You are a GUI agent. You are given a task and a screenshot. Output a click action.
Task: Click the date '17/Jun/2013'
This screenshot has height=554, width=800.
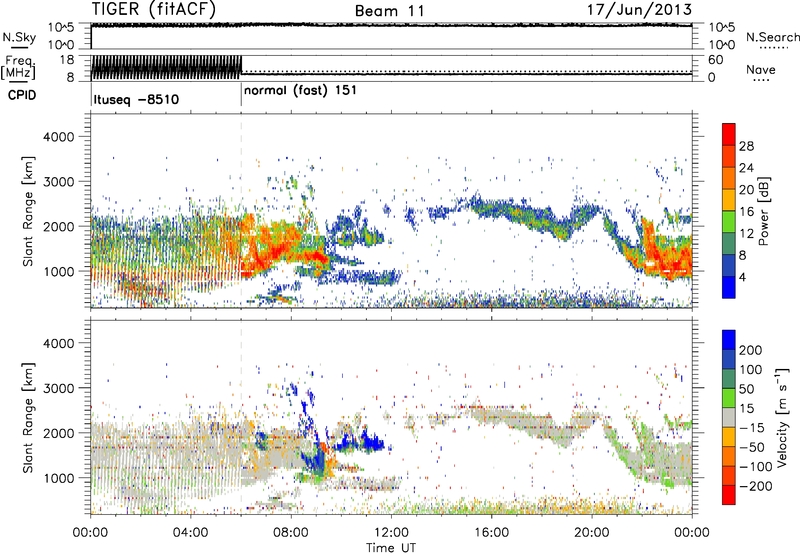click(639, 10)
